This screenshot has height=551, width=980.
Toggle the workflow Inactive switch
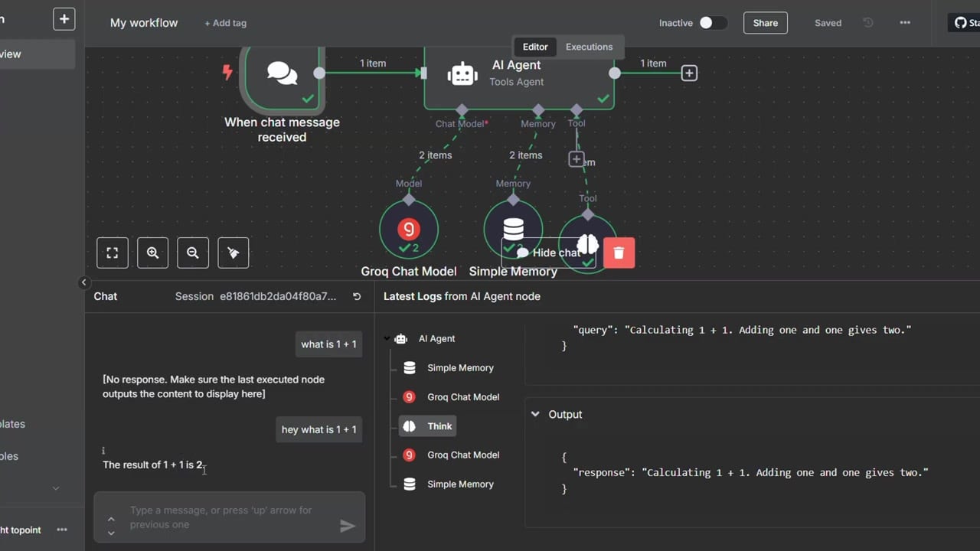tap(713, 23)
